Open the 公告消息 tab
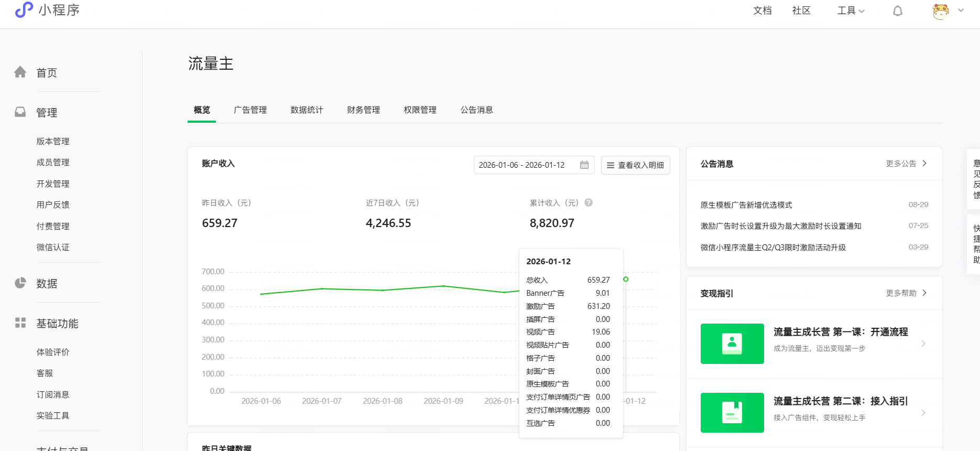 [x=476, y=110]
